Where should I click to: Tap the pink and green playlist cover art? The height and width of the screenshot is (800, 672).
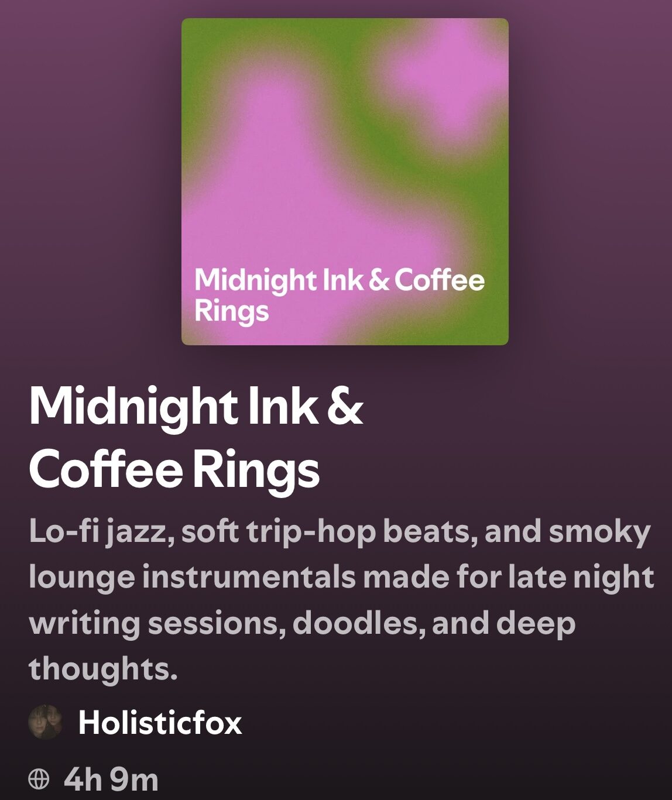[345, 181]
